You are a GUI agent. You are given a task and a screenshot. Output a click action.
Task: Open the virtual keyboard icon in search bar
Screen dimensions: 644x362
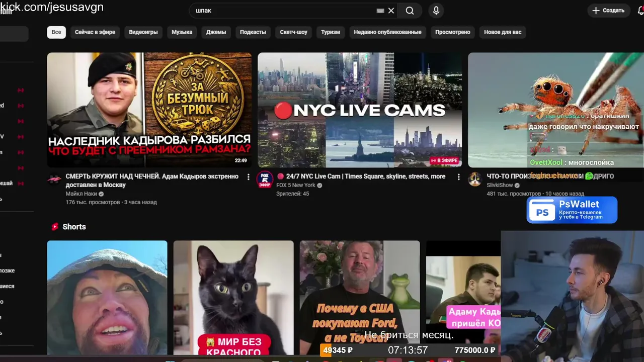coord(380,11)
